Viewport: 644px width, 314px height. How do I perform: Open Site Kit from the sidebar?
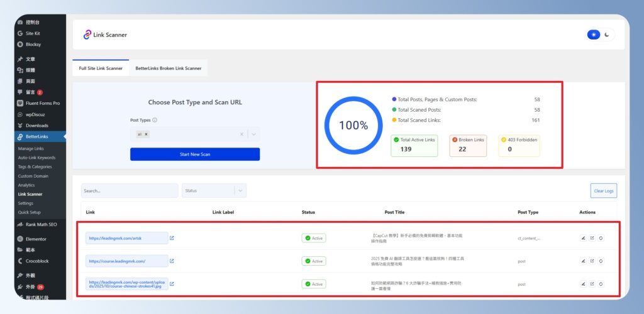[33, 33]
